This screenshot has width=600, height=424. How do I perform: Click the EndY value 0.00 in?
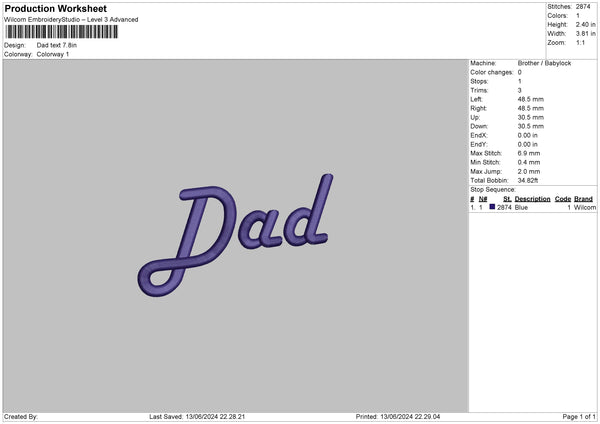tap(527, 144)
